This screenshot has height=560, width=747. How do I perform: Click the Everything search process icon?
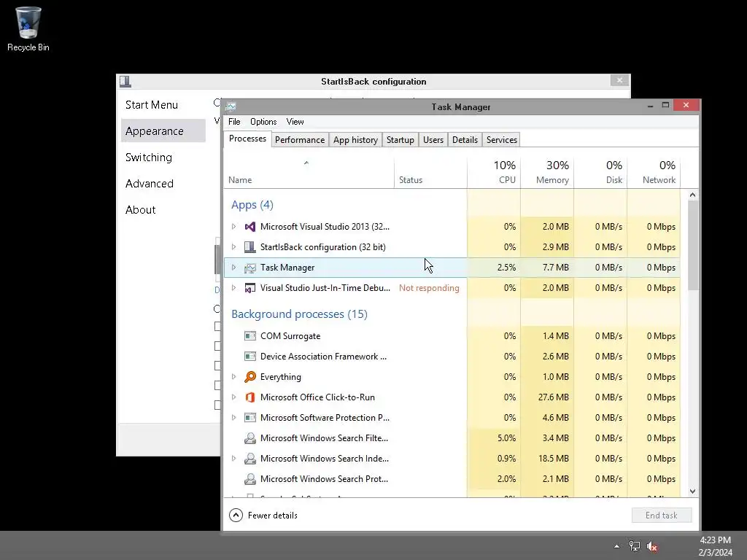250,377
